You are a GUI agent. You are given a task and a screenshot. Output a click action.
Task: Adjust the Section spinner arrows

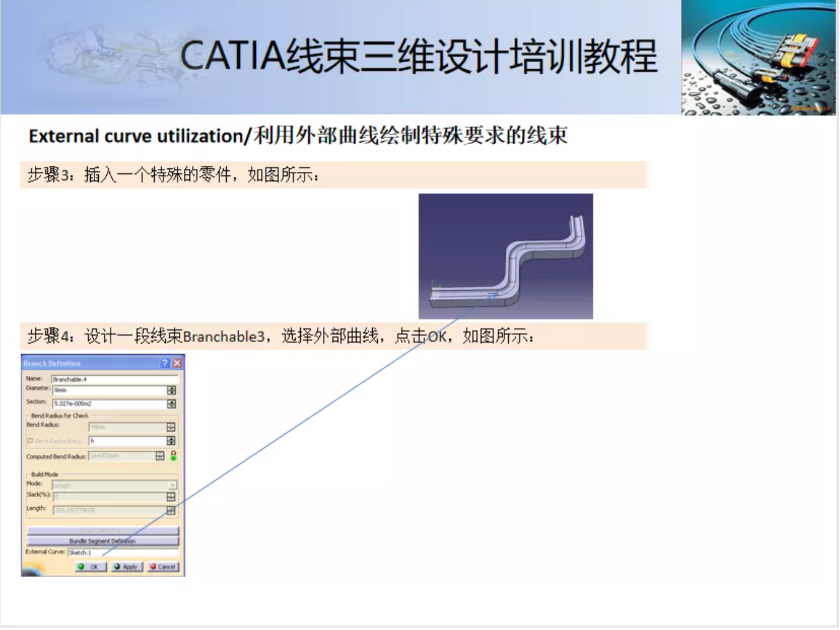[171, 404]
